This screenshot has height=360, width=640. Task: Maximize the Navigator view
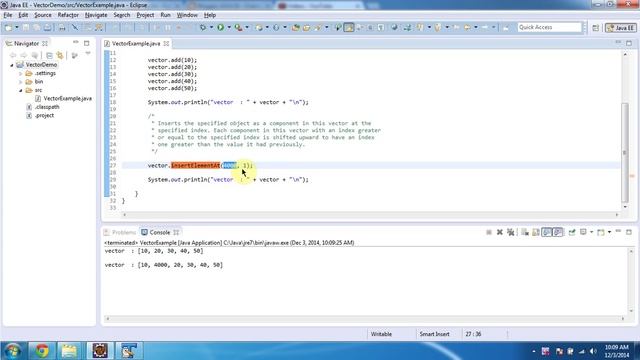87,43
